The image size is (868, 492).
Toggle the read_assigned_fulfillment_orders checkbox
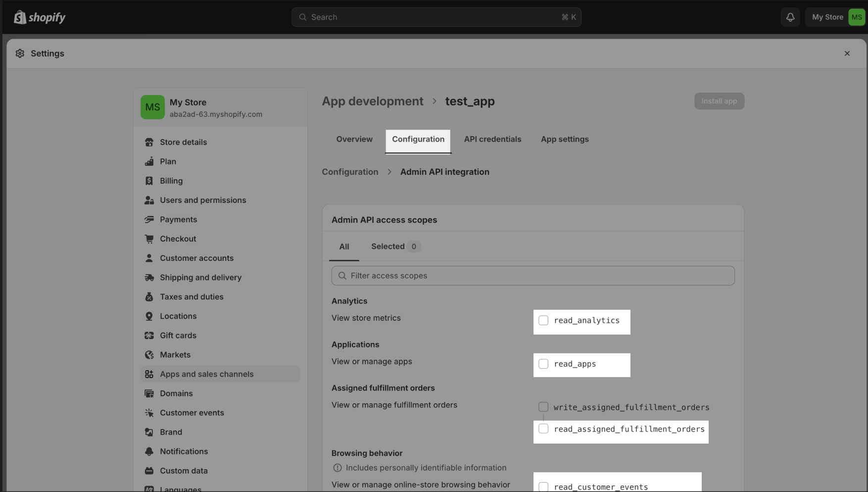[543, 429]
